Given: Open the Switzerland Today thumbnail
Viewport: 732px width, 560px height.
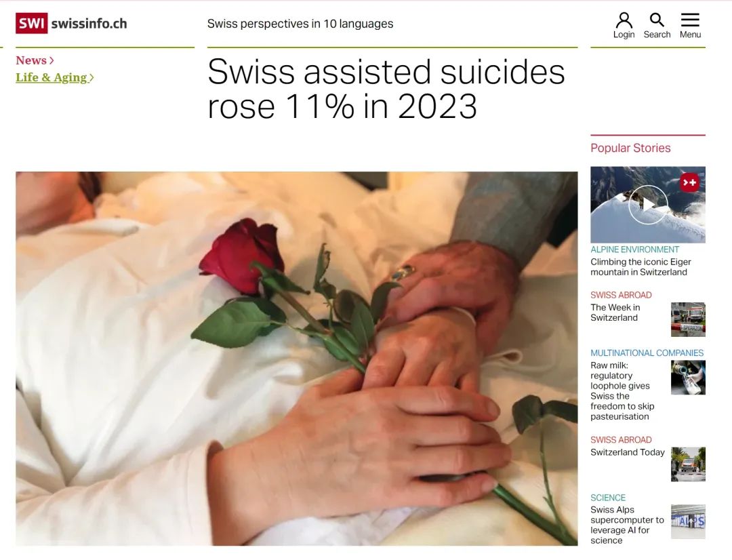Looking at the screenshot, I should 688,464.
